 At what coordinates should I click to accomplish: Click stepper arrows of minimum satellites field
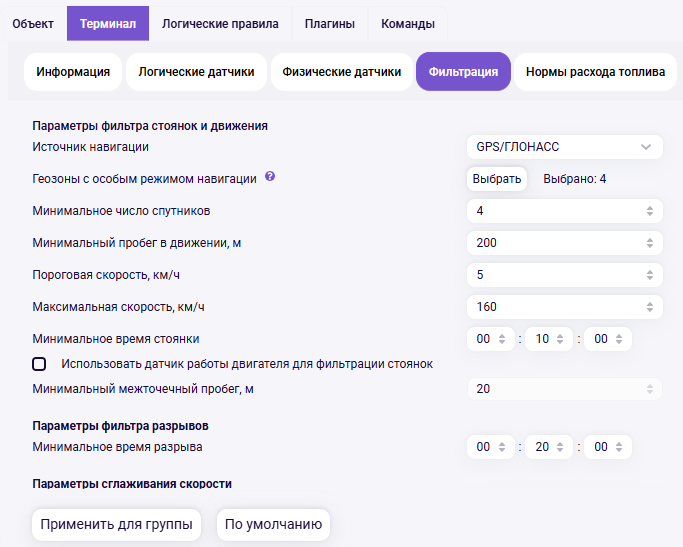(649, 211)
